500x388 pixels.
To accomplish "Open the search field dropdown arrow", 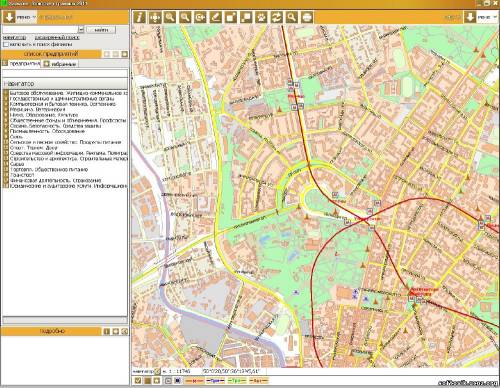I will [81, 30].
